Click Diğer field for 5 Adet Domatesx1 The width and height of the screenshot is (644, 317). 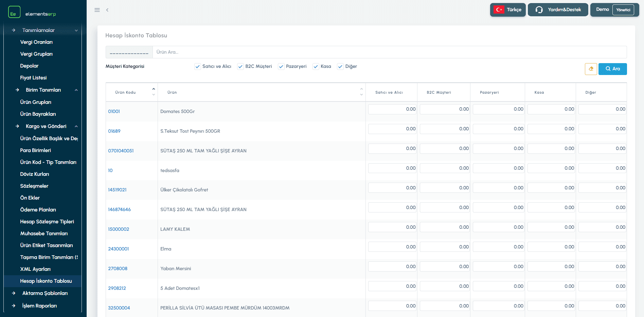pyautogui.click(x=602, y=286)
